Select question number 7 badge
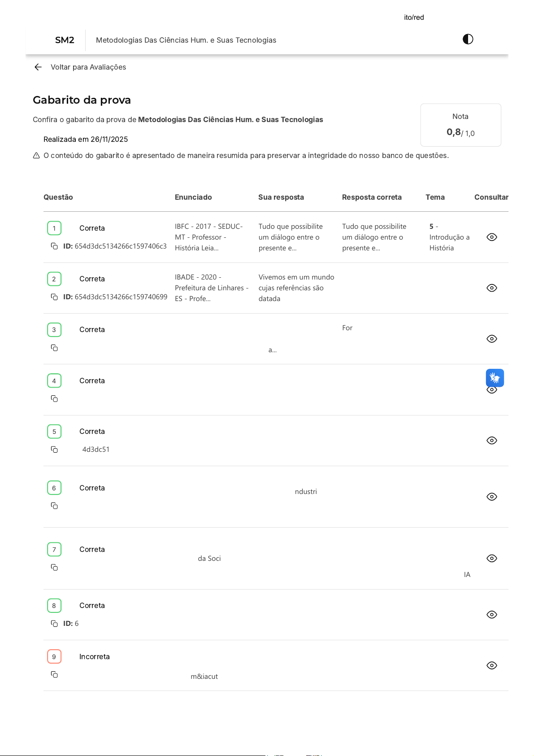Screen dimensions: 534x756 [x=54, y=550]
